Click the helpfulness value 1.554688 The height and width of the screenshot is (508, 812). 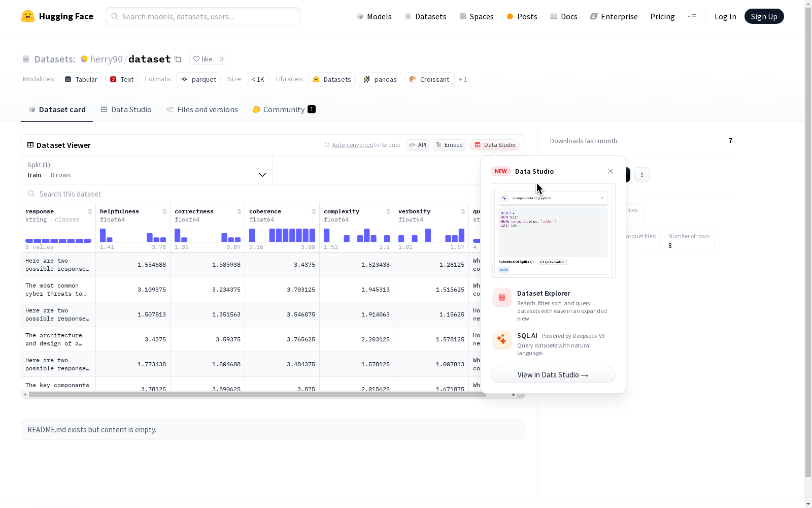point(152,265)
